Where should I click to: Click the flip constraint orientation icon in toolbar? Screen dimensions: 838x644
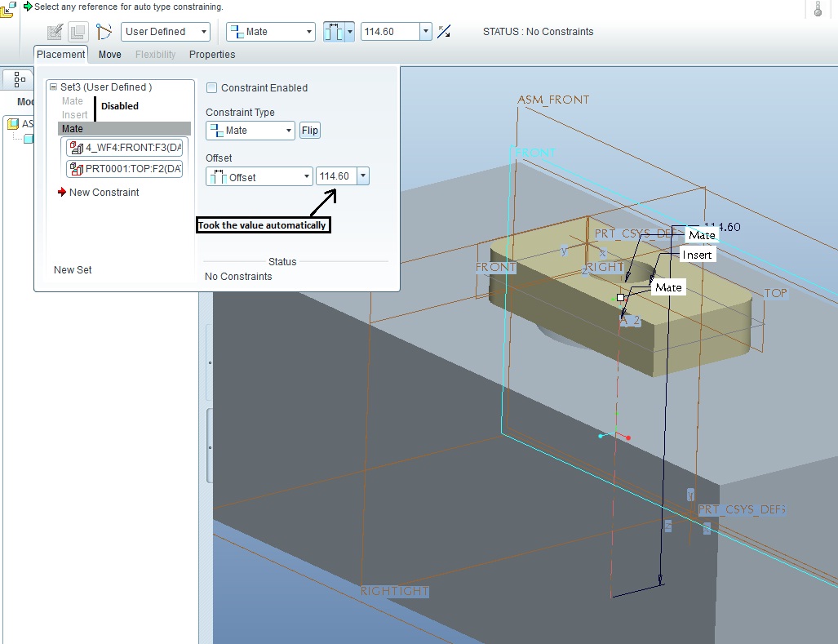pyautogui.click(x=444, y=32)
